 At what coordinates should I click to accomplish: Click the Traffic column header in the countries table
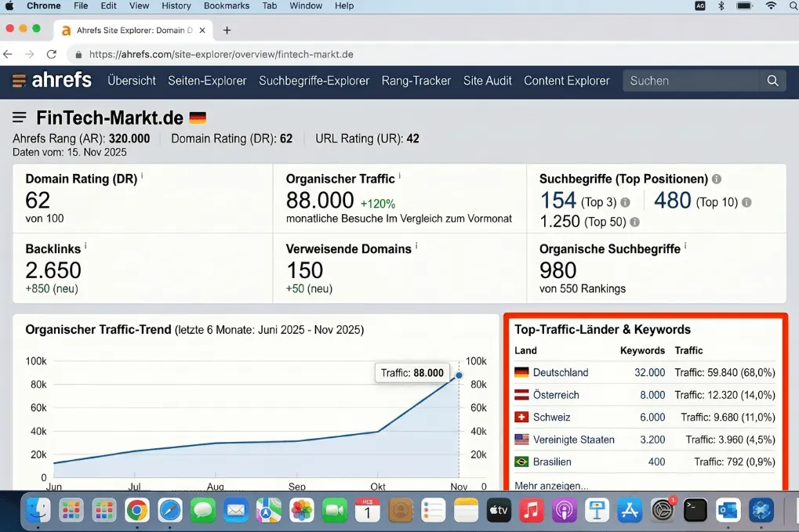tap(688, 350)
